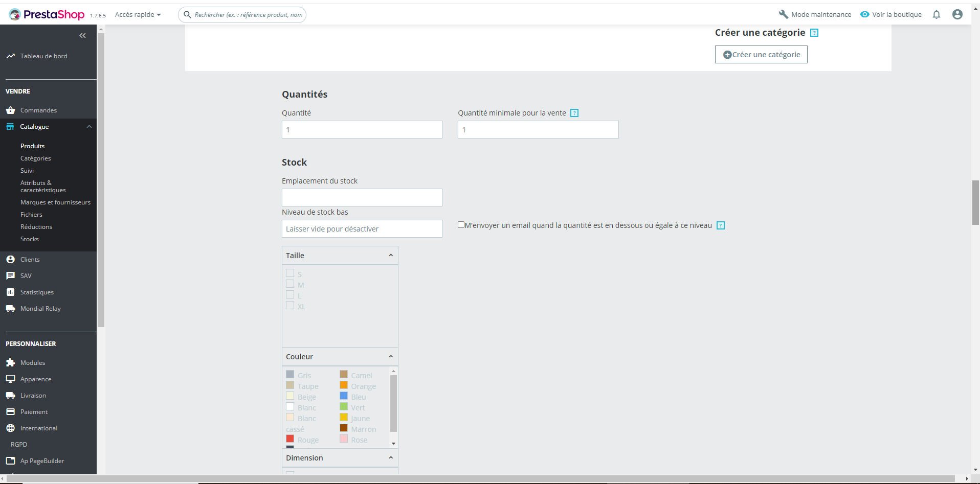
Task: Click the Ap PageBuilder icon
Action: coord(10,461)
